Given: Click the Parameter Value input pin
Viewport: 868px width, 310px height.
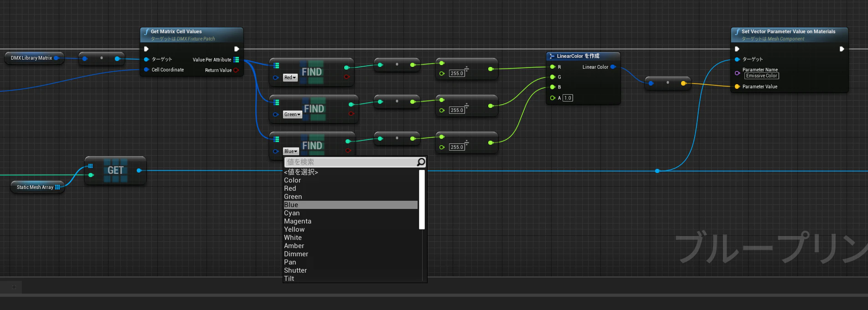Looking at the screenshot, I should pos(737,86).
